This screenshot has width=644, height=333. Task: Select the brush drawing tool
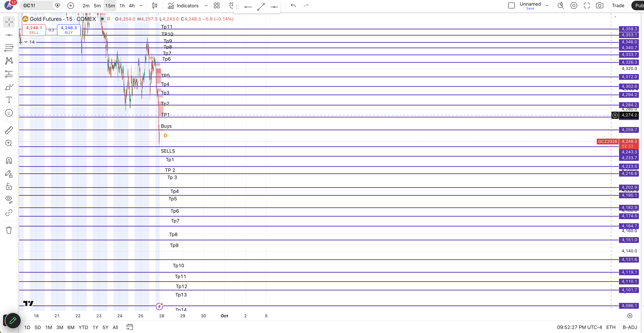tap(9, 87)
